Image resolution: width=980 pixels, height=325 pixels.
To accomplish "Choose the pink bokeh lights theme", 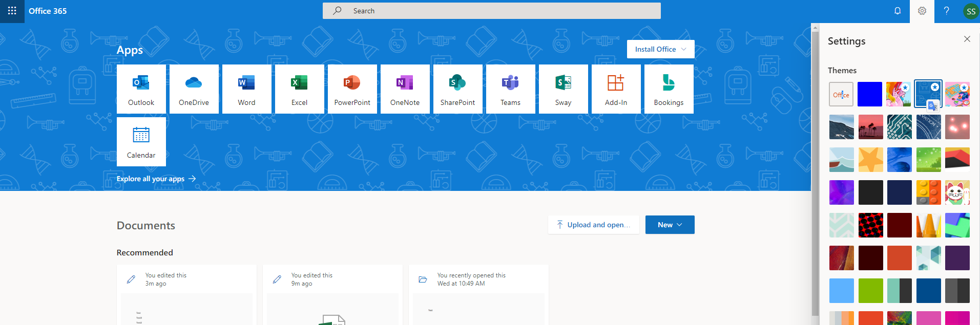I will [x=957, y=127].
